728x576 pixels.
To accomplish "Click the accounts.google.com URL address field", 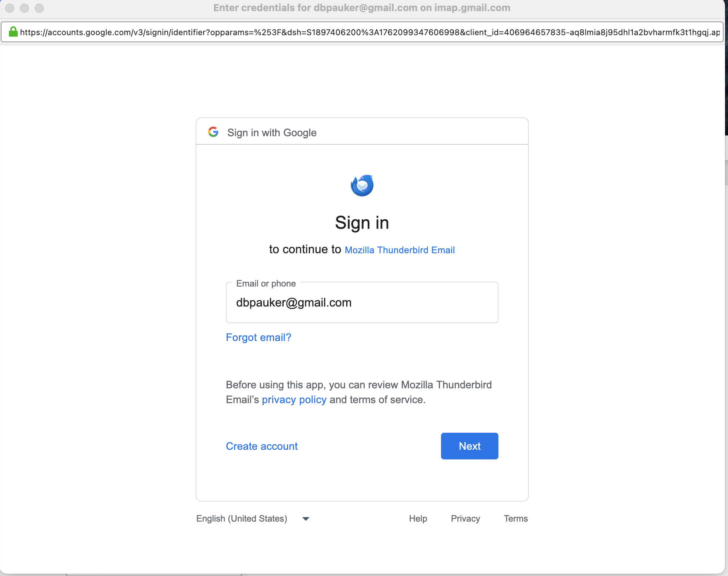I will pyautogui.click(x=369, y=32).
